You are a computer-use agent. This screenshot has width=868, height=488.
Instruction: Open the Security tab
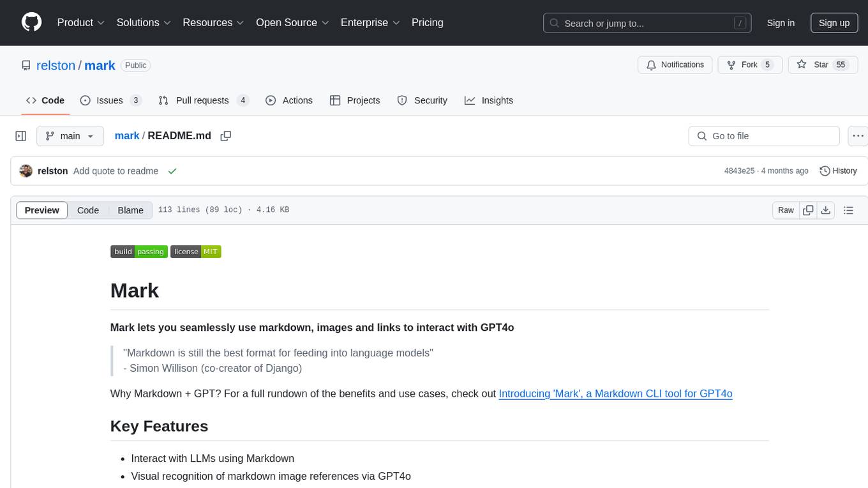423,100
